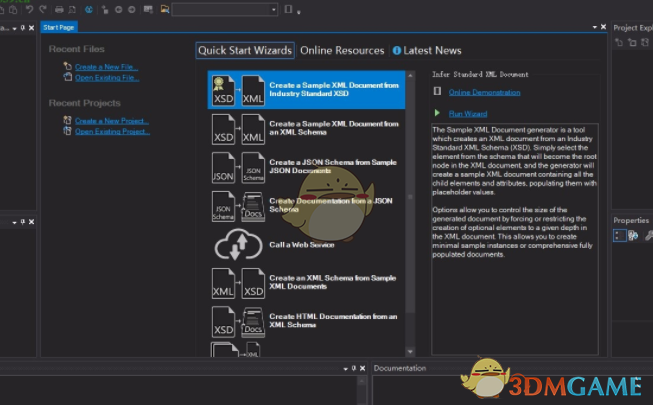Click the wrench icon in Properties panel
Viewport: 653px width, 405px height.
point(648,236)
